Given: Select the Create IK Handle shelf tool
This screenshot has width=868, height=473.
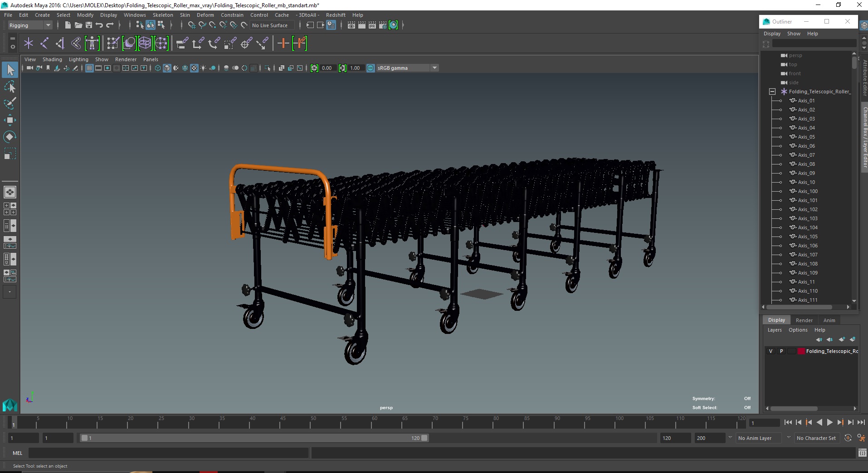Looking at the screenshot, I should click(60, 43).
